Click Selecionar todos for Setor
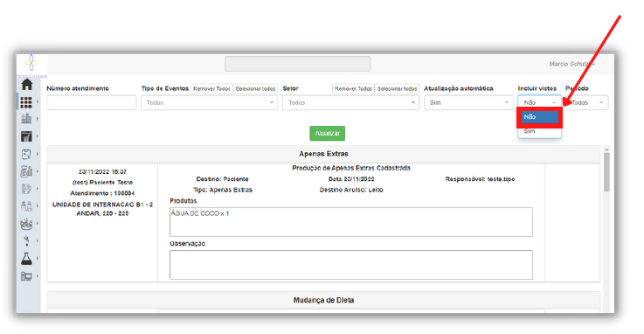Image resolution: width=644 pixels, height=334 pixels. click(398, 88)
